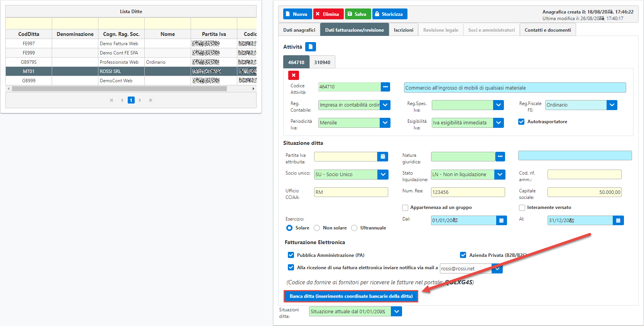Sort by the Partita Iva column header
Image resolution: width=644 pixels, height=326 pixels.
tap(214, 34)
